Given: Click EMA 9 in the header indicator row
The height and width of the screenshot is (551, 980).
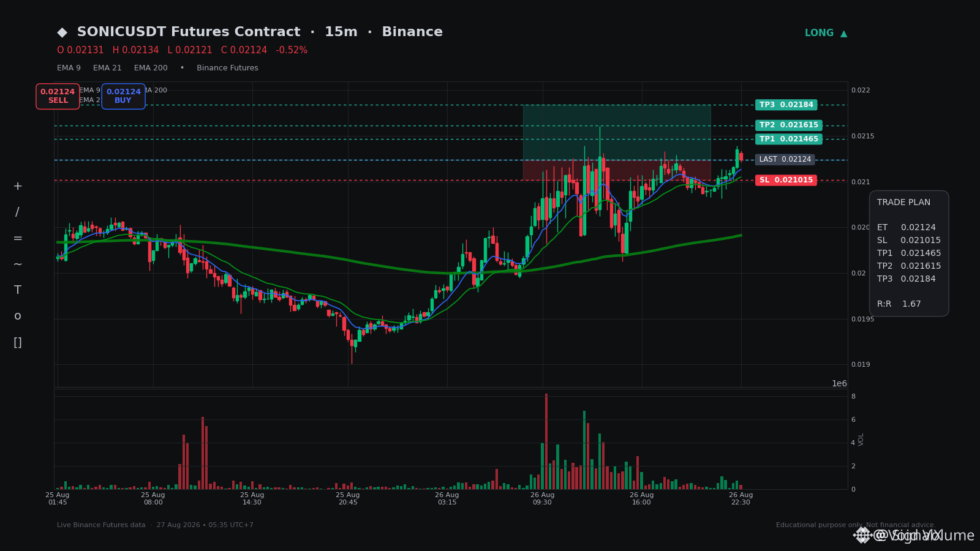Looking at the screenshot, I should pyautogui.click(x=69, y=68).
